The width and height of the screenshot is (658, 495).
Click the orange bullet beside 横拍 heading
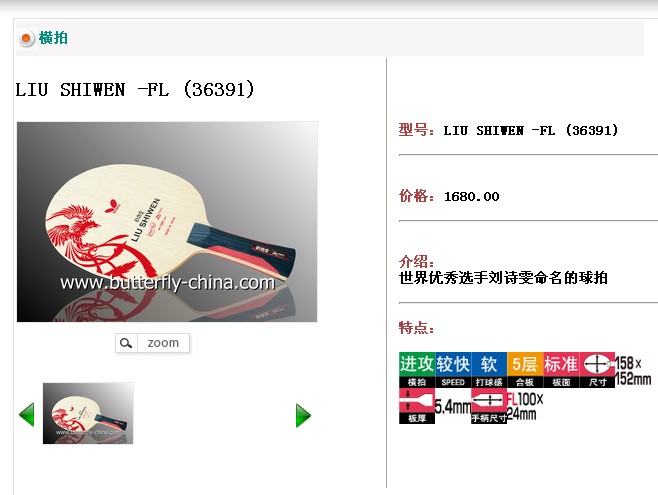point(26,39)
